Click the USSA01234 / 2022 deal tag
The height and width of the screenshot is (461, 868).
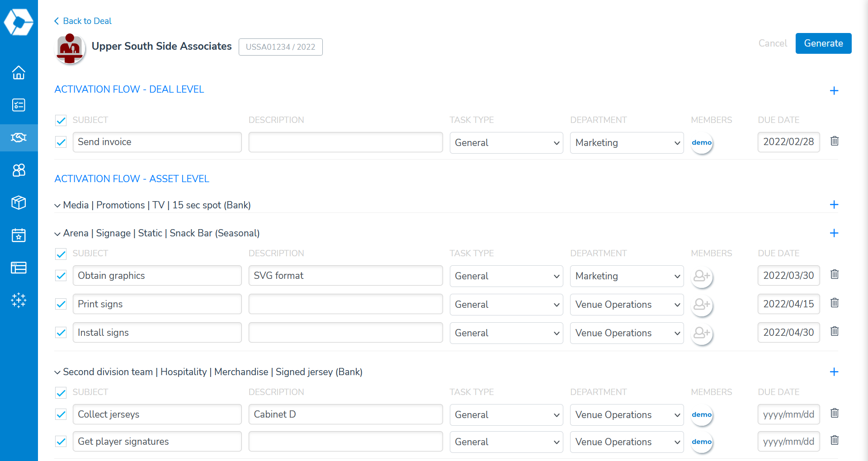[x=280, y=47]
